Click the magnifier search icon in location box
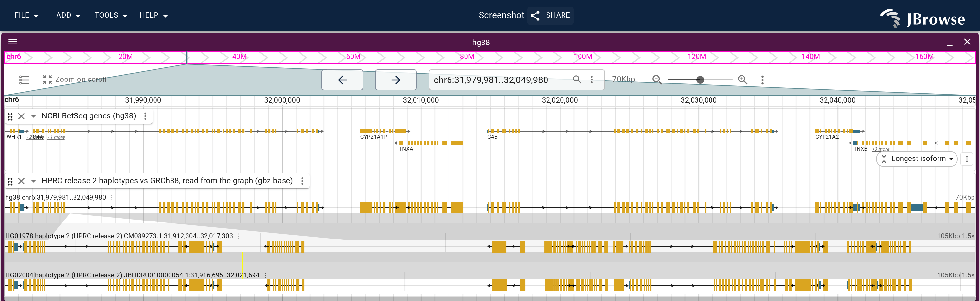Image resolution: width=980 pixels, height=301 pixels. coord(577,79)
